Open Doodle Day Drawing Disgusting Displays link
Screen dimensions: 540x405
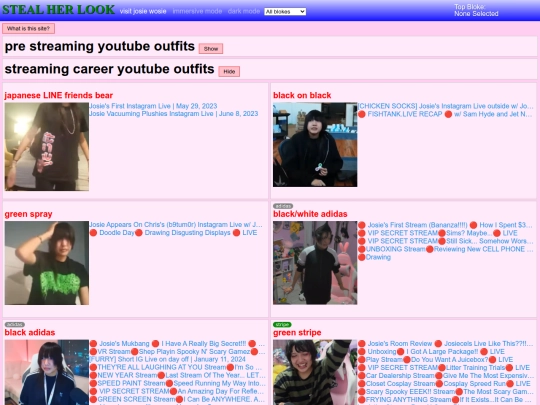[x=173, y=233]
